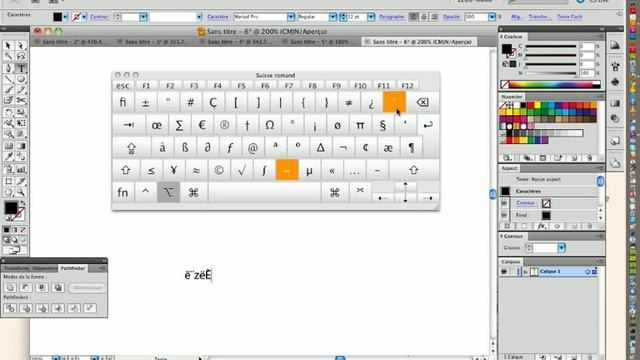Open the Transfor... link in control bar
Image resolution: width=640 pixels, height=360 pixels.
[x=539, y=17]
